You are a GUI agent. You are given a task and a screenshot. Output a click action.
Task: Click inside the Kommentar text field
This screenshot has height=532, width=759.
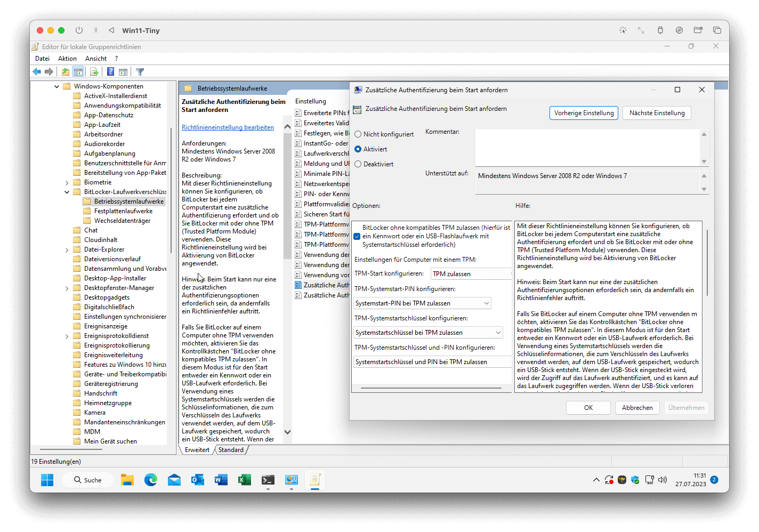(x=586, y=147)
